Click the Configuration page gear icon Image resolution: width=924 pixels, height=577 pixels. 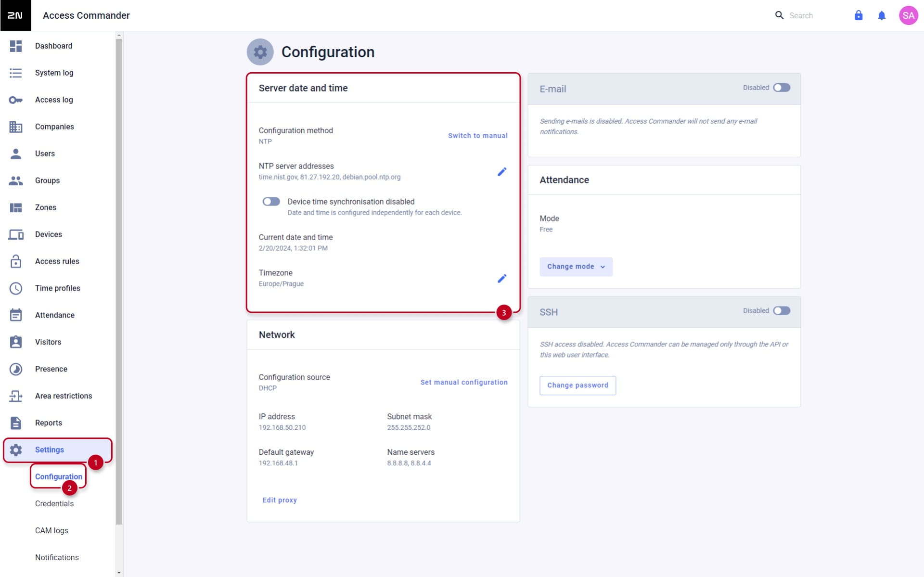click(x=260, y=52)
